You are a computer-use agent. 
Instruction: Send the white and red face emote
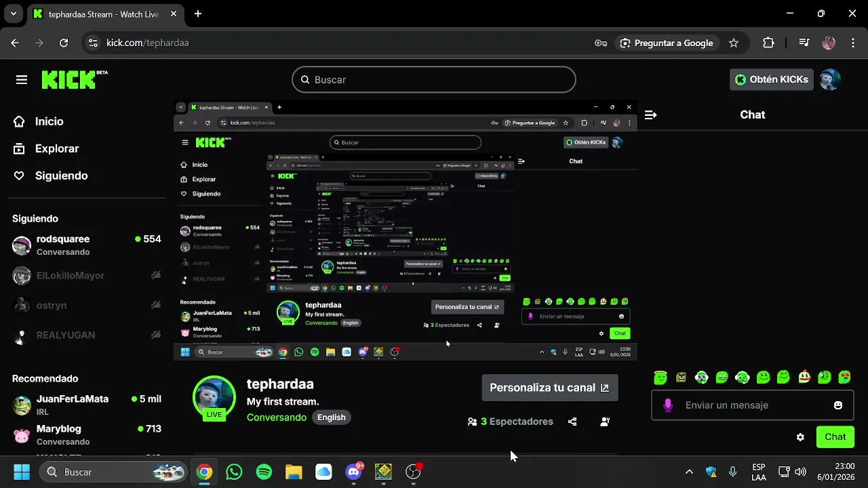[804, 377]
